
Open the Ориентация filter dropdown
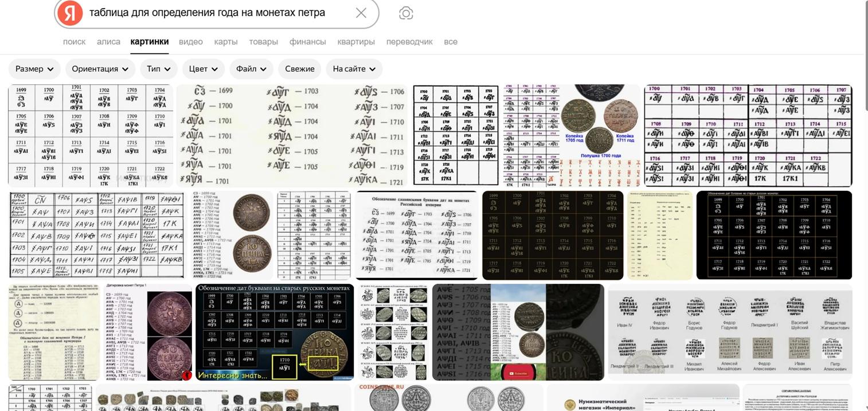pyautogui.click(x=100, y=69)
